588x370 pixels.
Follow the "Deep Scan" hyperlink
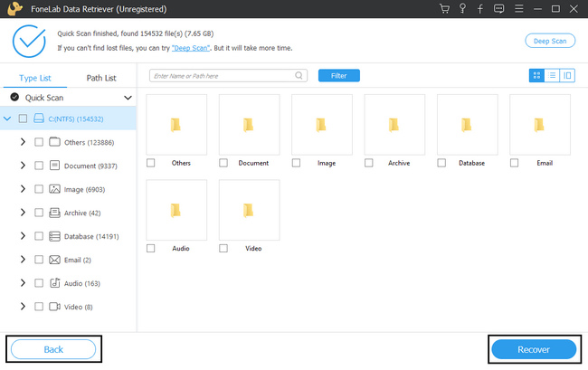point(191,48)
